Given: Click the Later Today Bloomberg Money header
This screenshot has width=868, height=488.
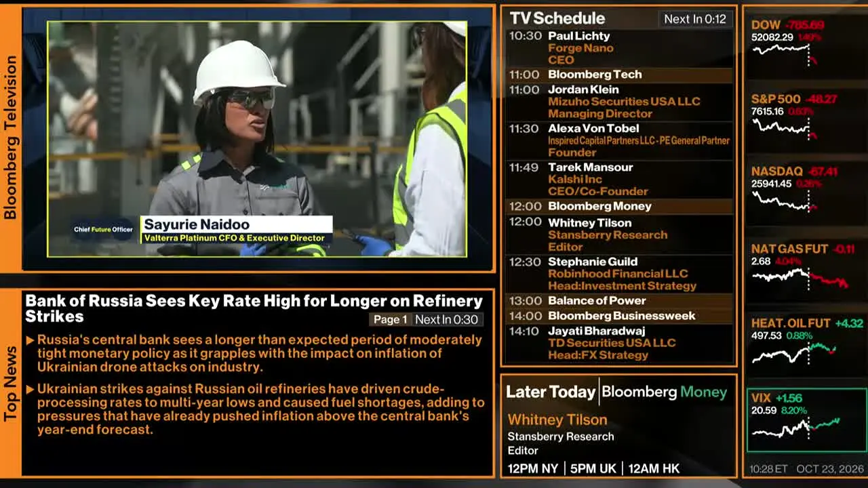Looking at the screenshot, I should coord(616,392).
